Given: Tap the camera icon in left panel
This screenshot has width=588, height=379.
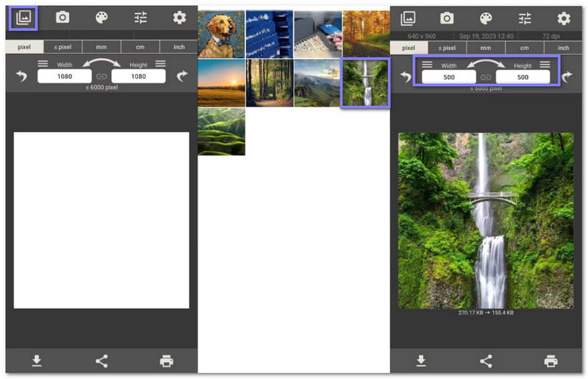Looking at the screenshot, I should coord(62,17).
